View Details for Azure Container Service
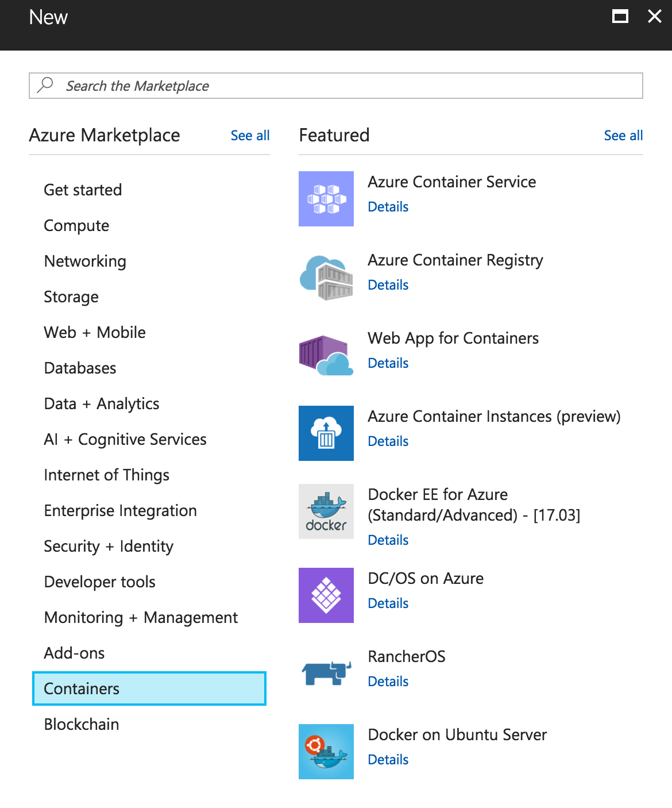This screenshot has height=808, width=672. click(x=388, y=207)
